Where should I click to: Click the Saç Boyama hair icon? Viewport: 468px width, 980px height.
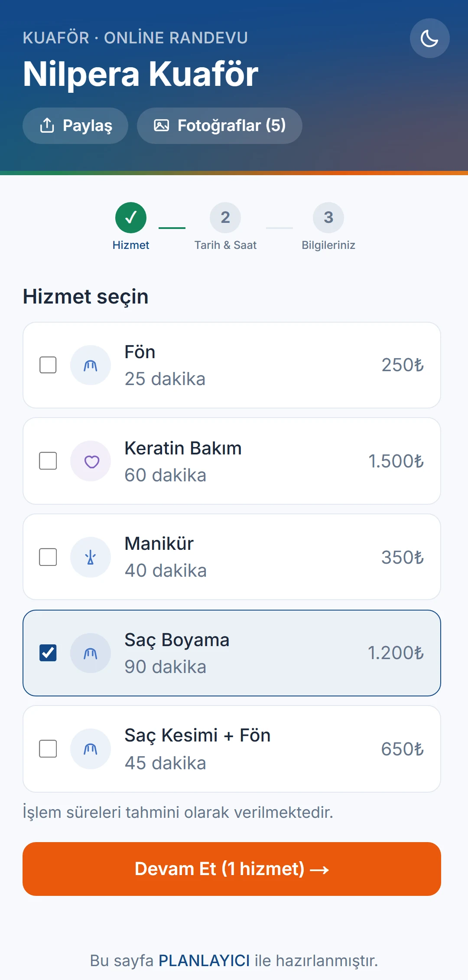click(x=91, y=653)
